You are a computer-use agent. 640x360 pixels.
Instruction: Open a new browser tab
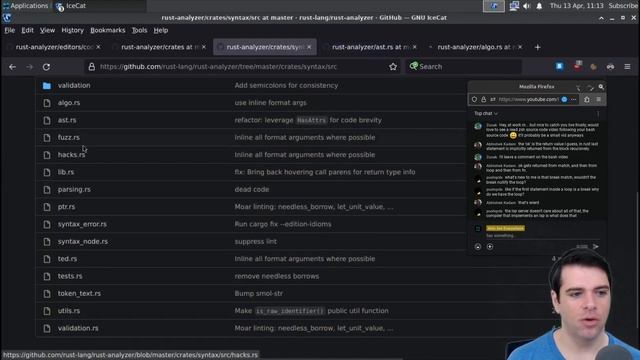click(x=538, y=47)
